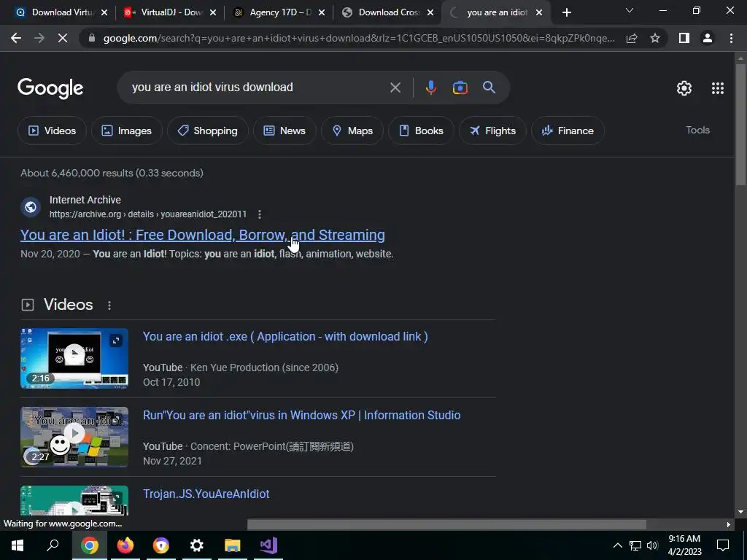Open the network tray icon
Image resolution: width=747 pixels, height=560 pixels.
point(635,545)
